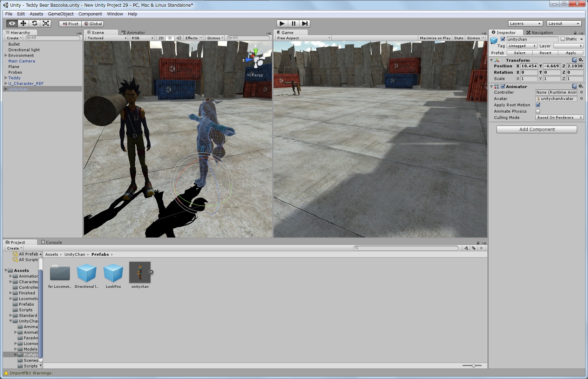
Task: Open the Layers dropdown
Action: 525,24
